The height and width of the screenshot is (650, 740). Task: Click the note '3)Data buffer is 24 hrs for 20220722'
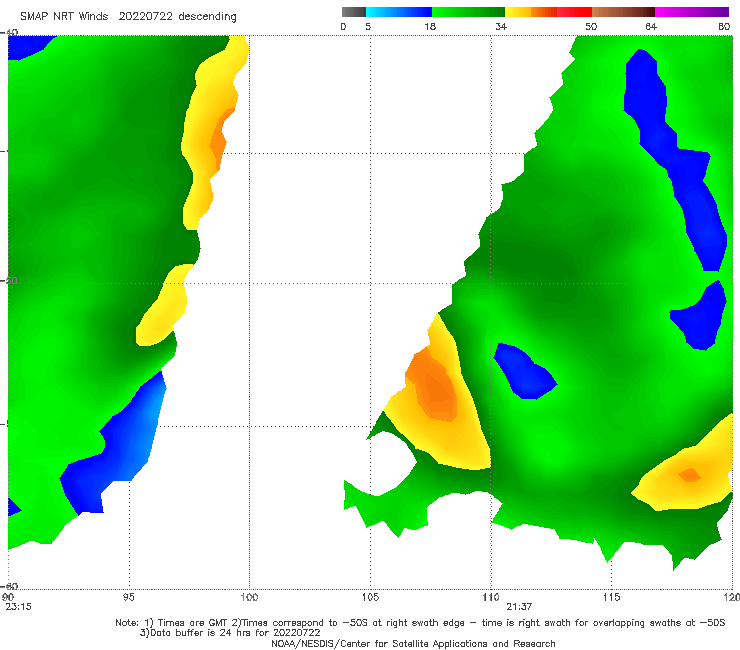(230, 633)
